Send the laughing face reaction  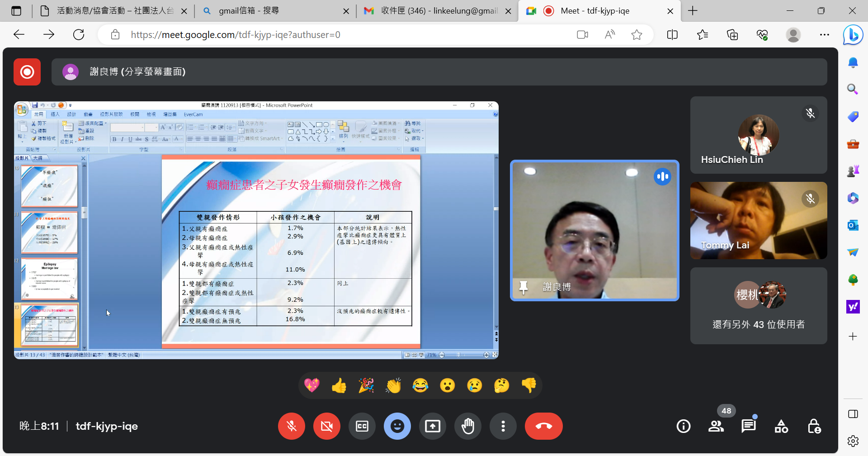[x=420, y=385]
